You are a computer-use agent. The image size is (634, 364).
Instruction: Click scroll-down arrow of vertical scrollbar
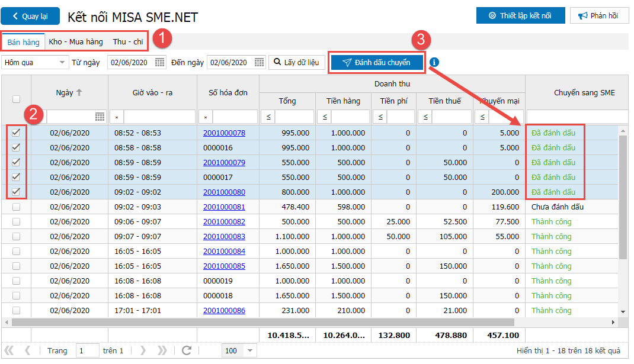coord(623,312)
